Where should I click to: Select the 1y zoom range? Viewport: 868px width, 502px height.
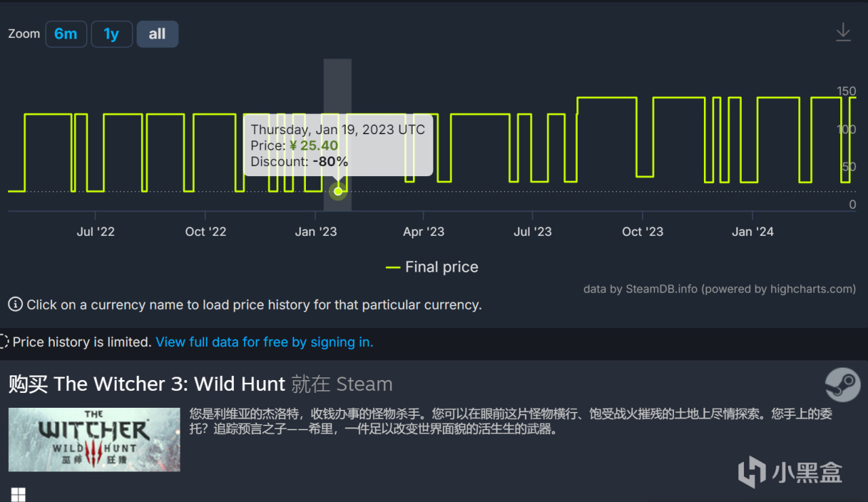click(x=111, y=34)
